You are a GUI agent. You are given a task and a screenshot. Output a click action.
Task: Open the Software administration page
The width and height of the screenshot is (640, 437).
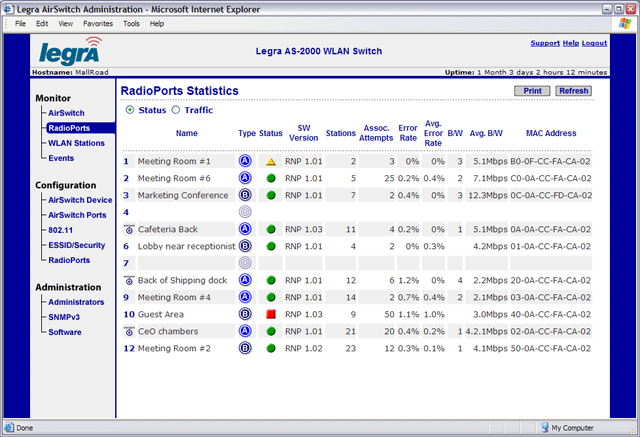point(65,332)
